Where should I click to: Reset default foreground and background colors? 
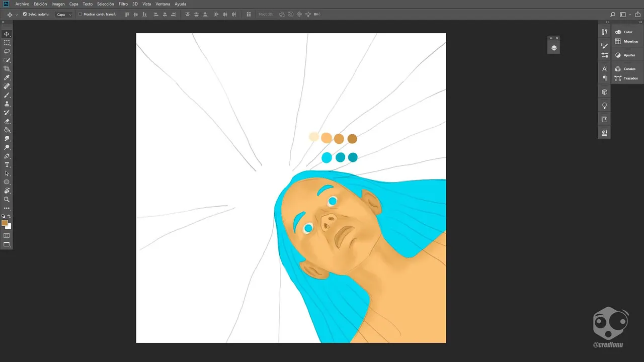click(x=4, y=216)
